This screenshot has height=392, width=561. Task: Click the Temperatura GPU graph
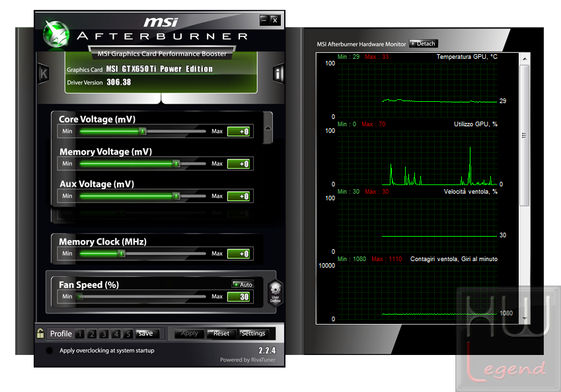(418, 90)
